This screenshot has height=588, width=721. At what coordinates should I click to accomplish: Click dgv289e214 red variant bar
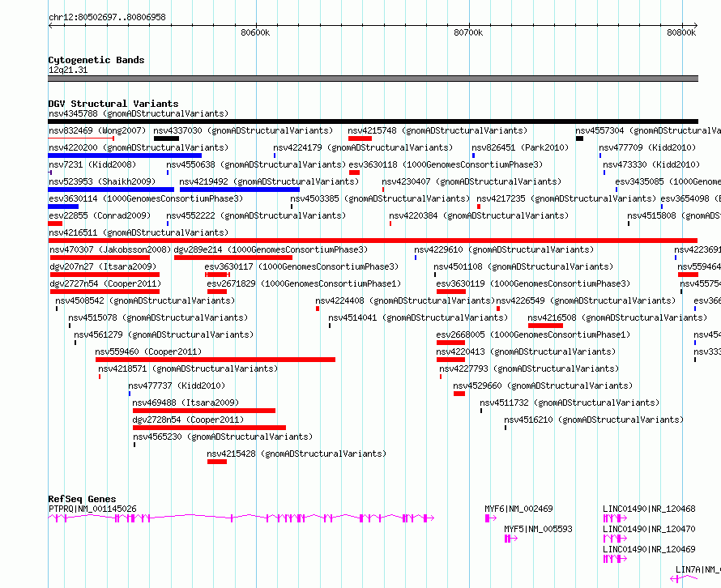pos(233,258)
